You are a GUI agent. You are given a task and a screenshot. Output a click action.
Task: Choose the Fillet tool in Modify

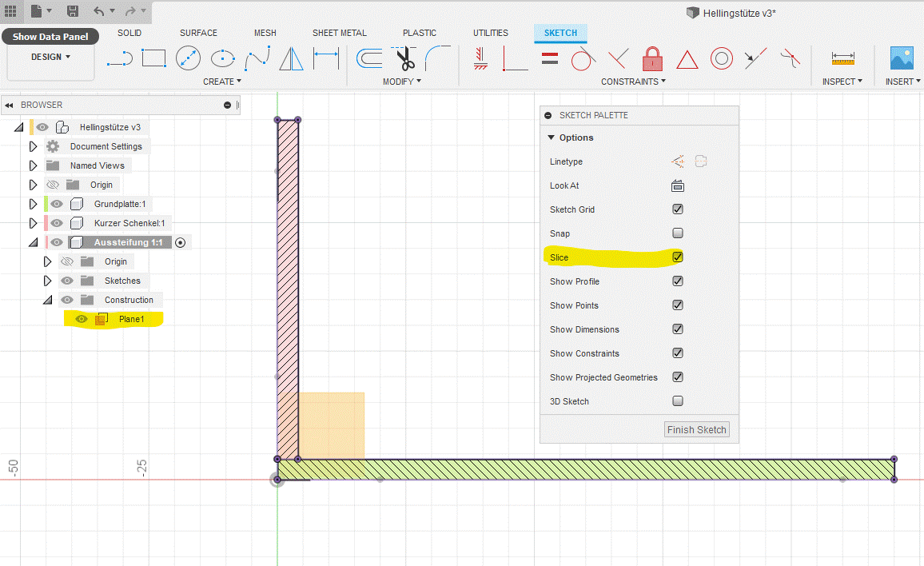click(x=437, y=58)
